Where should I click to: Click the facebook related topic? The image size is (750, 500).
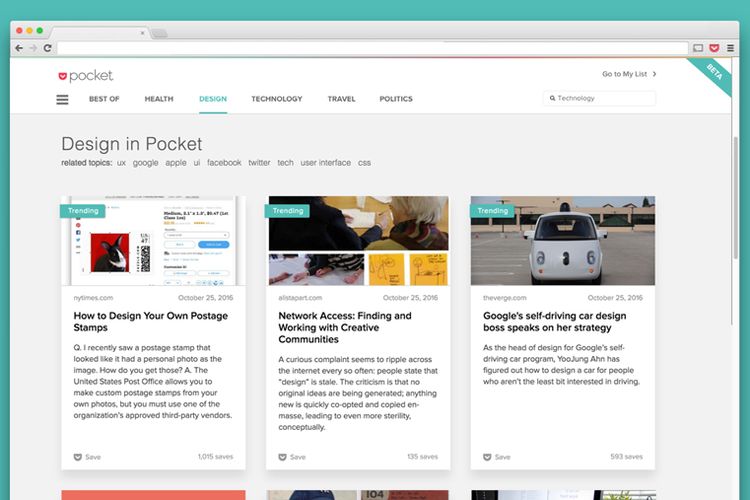tap(224, 163)
